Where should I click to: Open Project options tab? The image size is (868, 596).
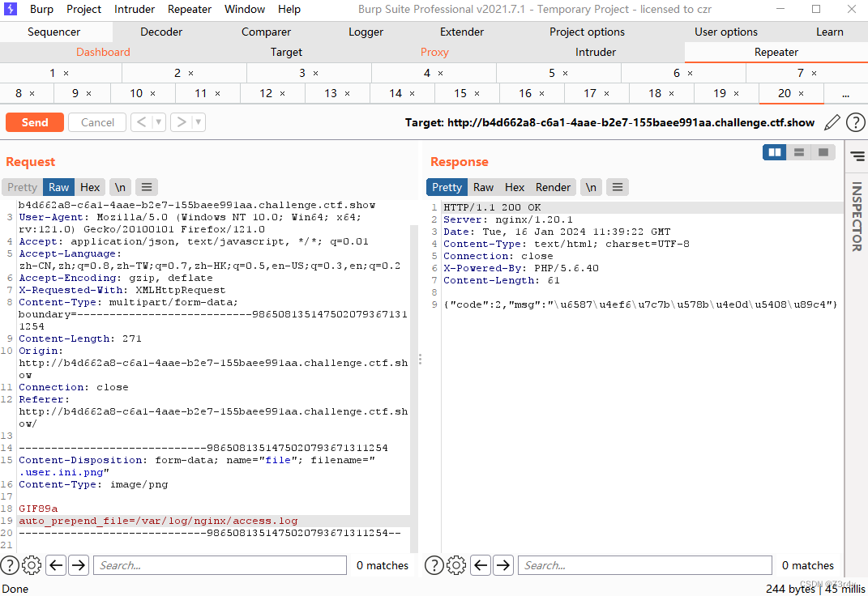pyautogui.click(x=587, y=32)
